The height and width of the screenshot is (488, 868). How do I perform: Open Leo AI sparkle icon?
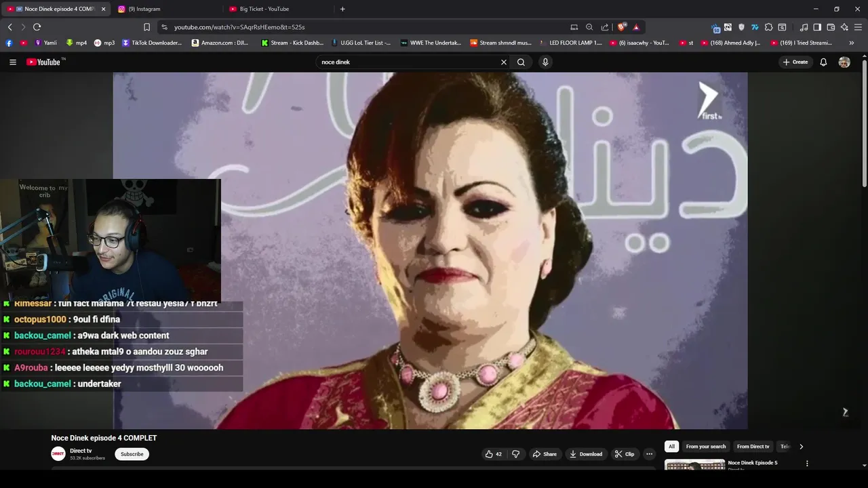(844, 27)
